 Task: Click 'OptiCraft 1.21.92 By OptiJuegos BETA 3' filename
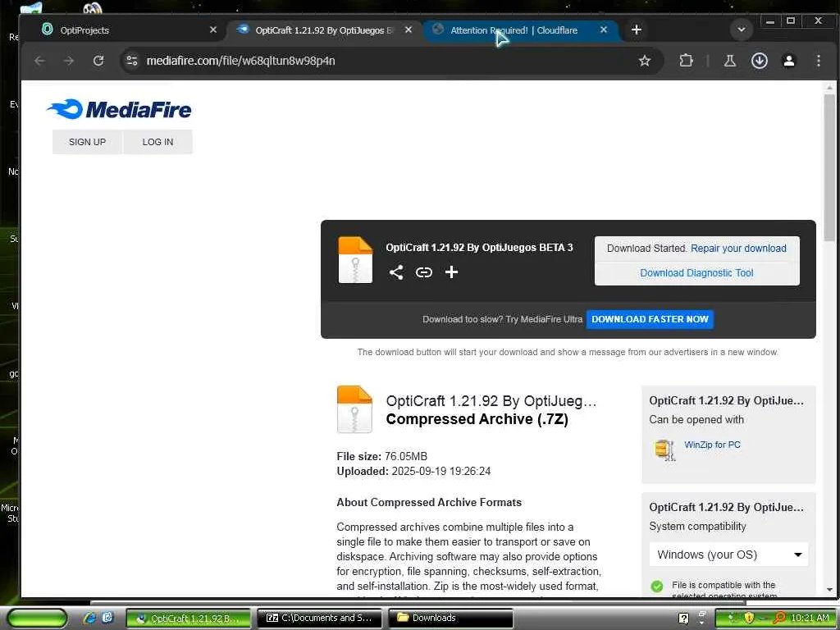[479, 248]
